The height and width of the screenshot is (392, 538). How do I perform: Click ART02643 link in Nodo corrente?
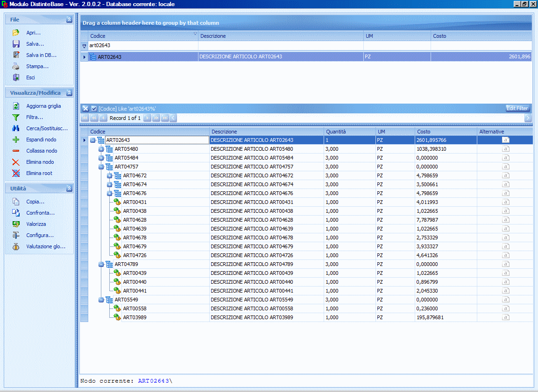pyautogui.click(x=153, y=381)
